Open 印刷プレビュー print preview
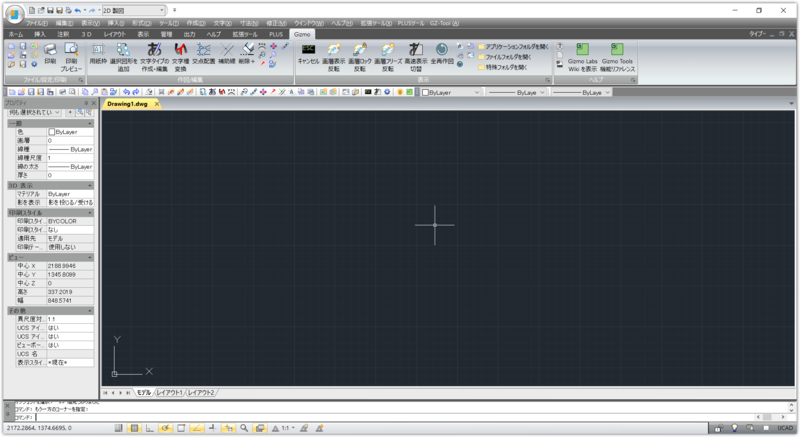Image resolution: width=800 pixels, height=437 pixels. point(72,54)
